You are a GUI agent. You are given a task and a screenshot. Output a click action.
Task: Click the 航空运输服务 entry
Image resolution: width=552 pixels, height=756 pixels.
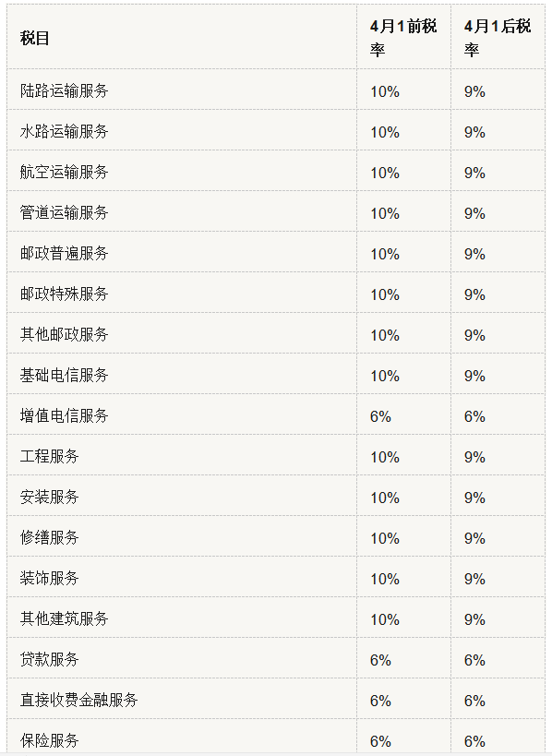pos(64,172)
